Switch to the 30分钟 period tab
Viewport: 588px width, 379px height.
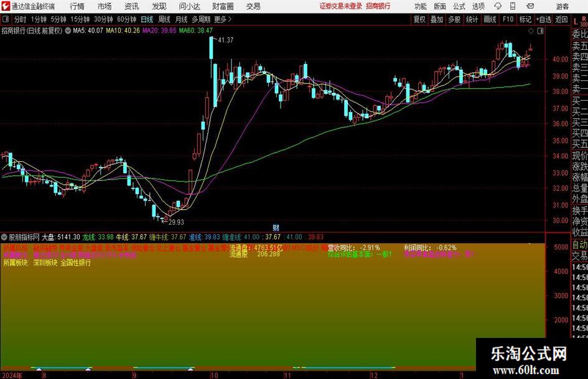pos(103,19)
